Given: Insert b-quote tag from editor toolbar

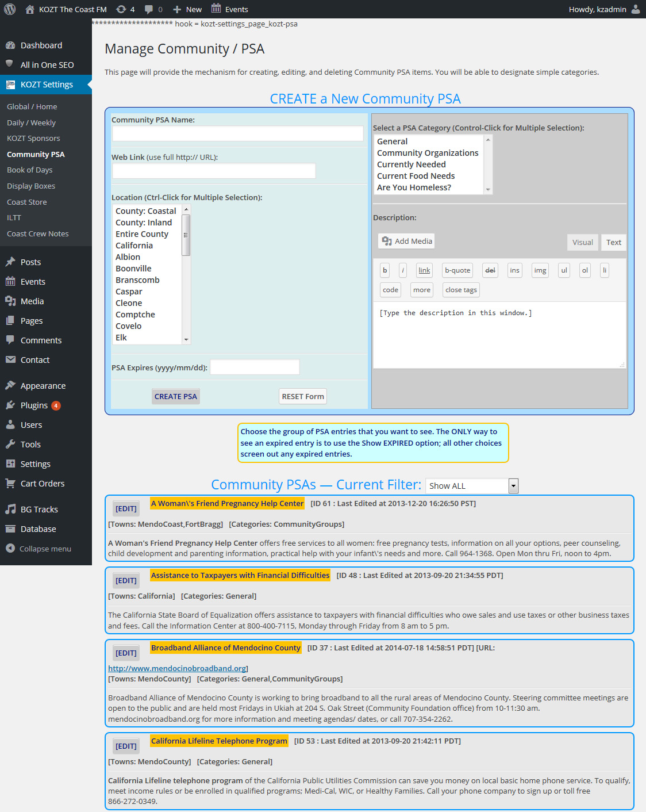Looking at the screenshot, I should pos(457,270).
